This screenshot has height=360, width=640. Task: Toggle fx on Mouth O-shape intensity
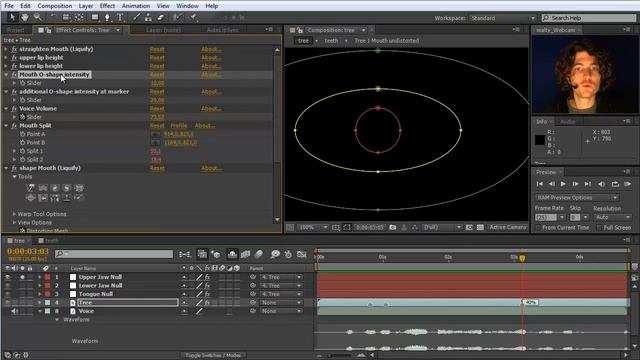[x=14, y=75]
